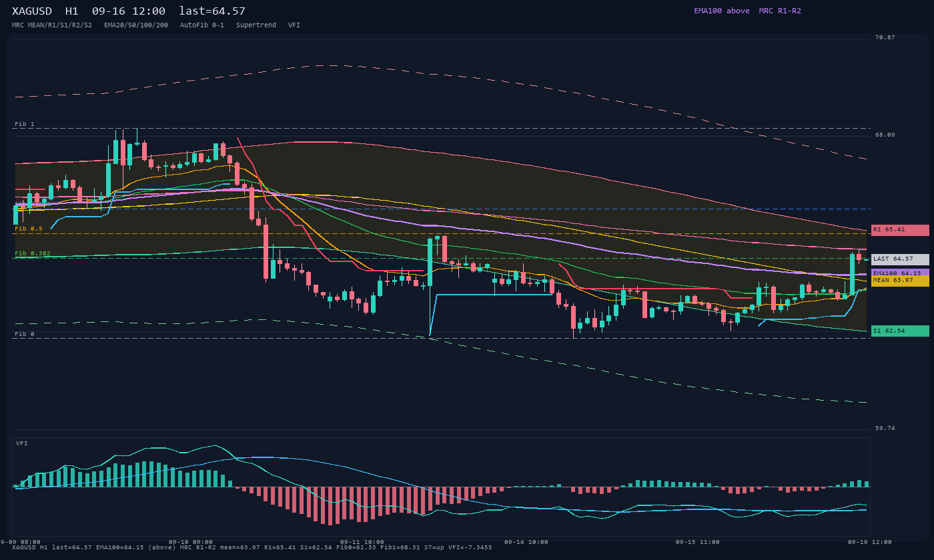The width and height of the screenshot is (934, 560).
Task: Click 'VFI=-7.3455' in the bottom status line
Action: [x=470, y=547]
